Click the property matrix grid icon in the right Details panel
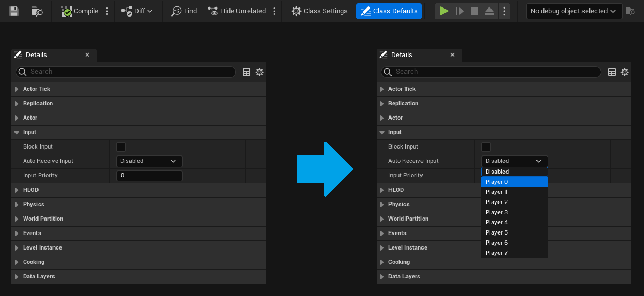This screenshot has height=296, width=644. 612,72
